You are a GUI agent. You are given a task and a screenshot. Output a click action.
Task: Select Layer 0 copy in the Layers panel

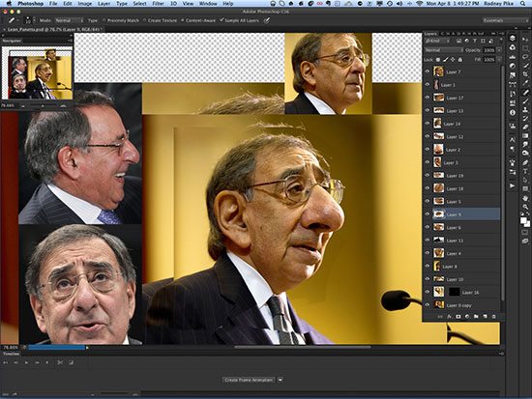tap(461, 305)
